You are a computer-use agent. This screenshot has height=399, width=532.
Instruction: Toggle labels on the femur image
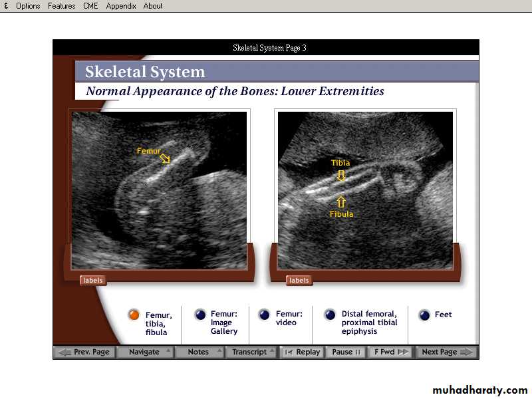coord(92,280)
